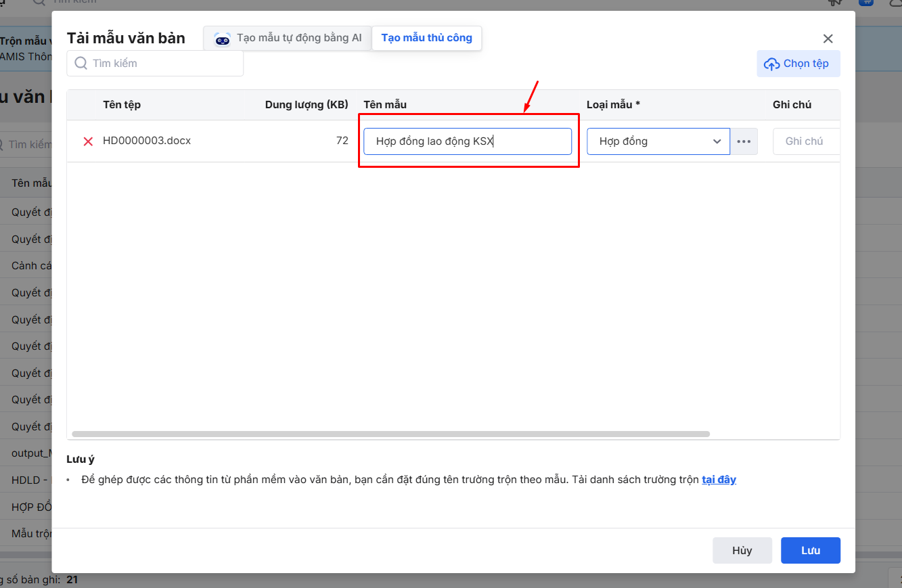Expand the Loại mẫu dropdown arrow

pos(717,141)
